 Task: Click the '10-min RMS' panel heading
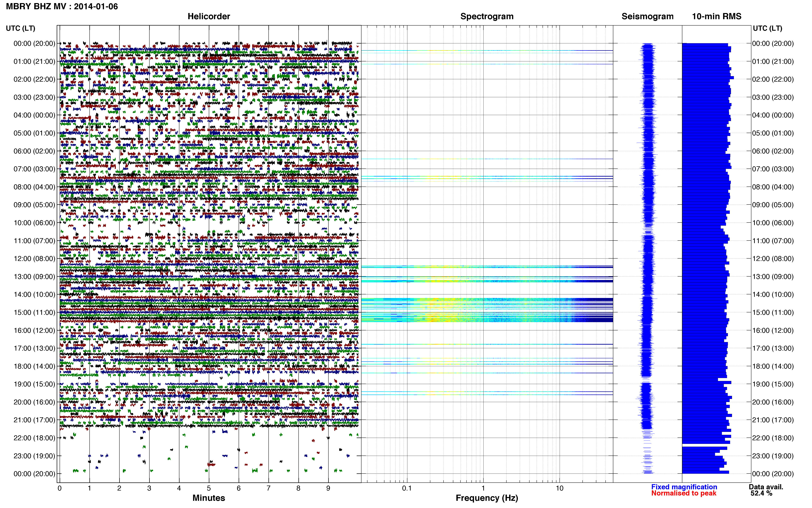pos(717,16)
